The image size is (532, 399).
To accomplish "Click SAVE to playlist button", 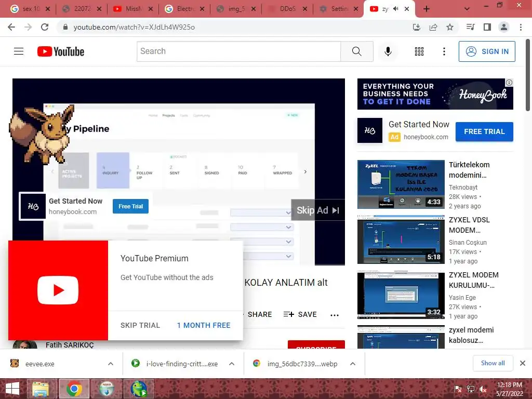I will 300,314.
